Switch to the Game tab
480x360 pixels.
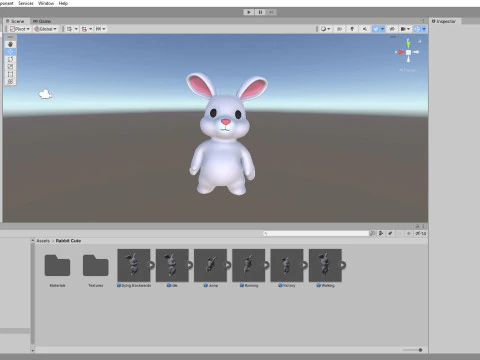click(x=42, y=21)
